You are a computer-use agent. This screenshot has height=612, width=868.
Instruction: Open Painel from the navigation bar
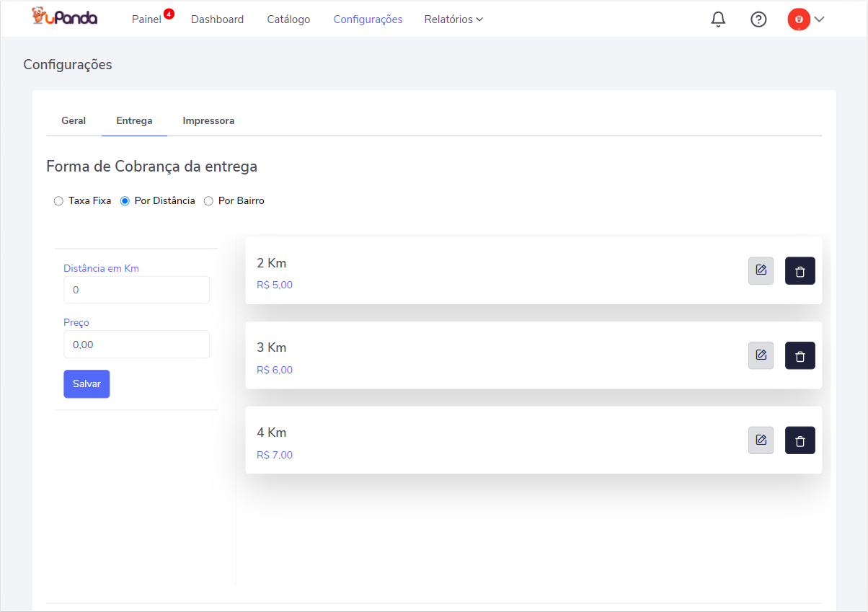click(x=146, y=19)
